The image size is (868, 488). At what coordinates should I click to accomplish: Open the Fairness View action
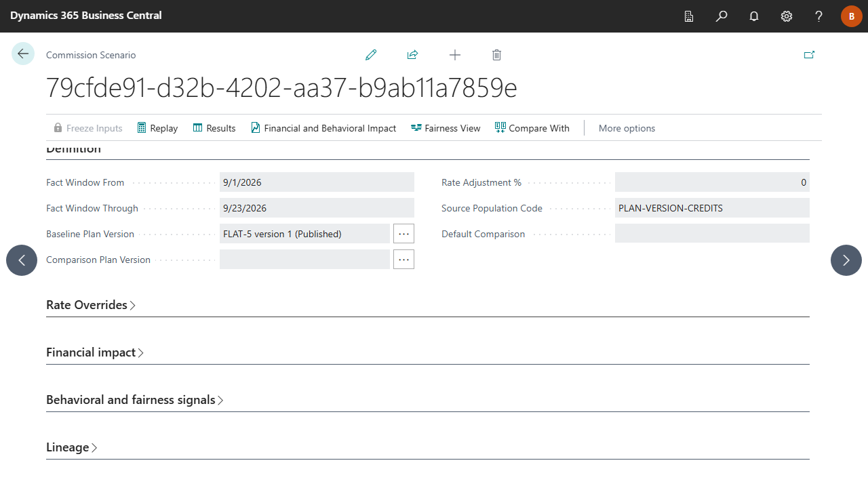pos(446,128)
